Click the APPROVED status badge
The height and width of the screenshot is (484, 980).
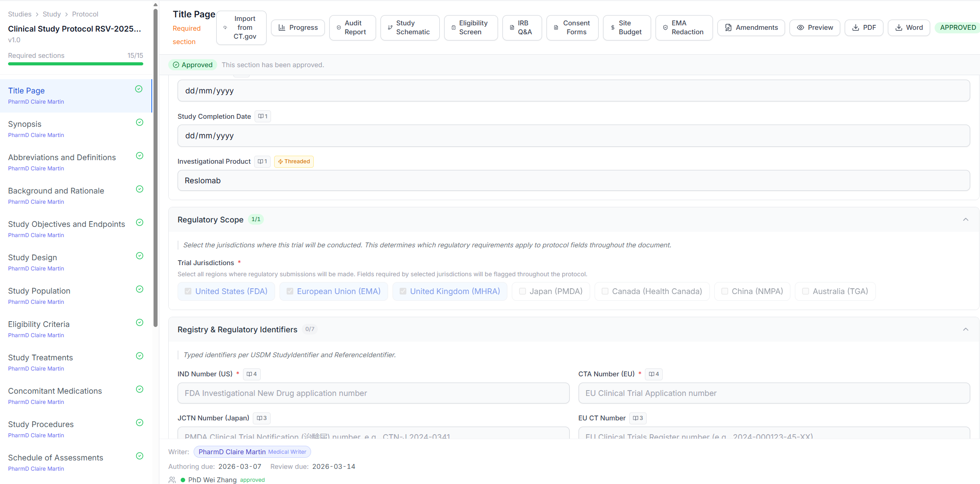[957, 28]
